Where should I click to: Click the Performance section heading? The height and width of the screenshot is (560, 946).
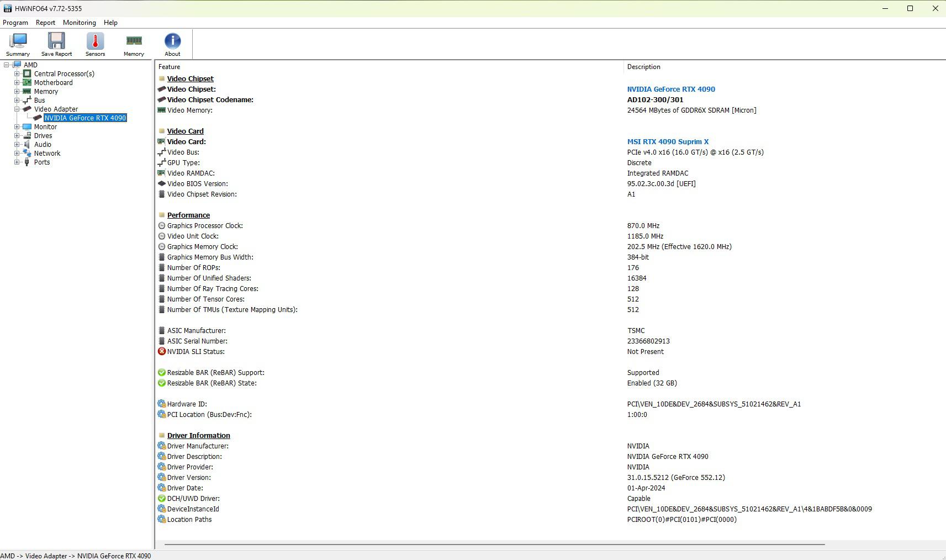click(188, 215)
